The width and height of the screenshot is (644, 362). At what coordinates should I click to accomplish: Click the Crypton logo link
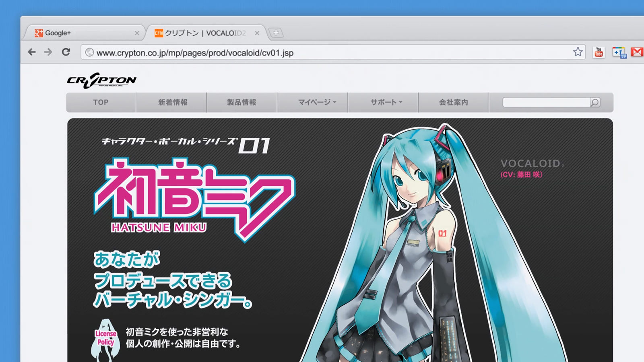[x=101, y=80]
